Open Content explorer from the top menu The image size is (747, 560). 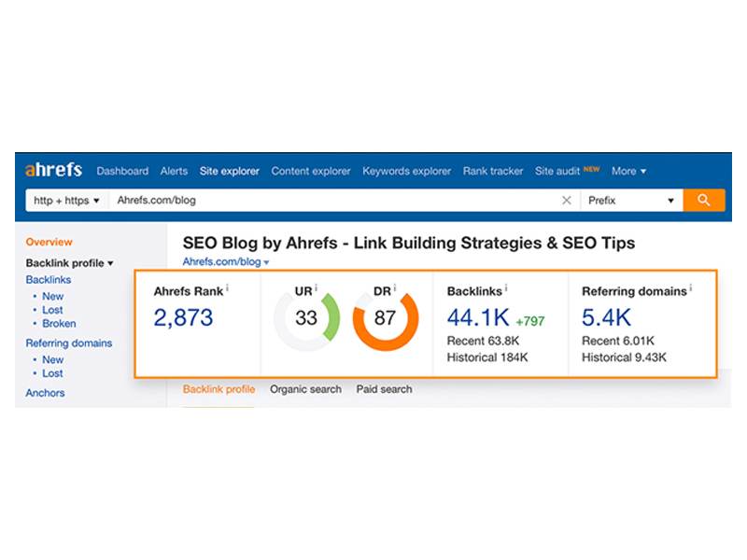pyautogui.click(x=311, y=171)
